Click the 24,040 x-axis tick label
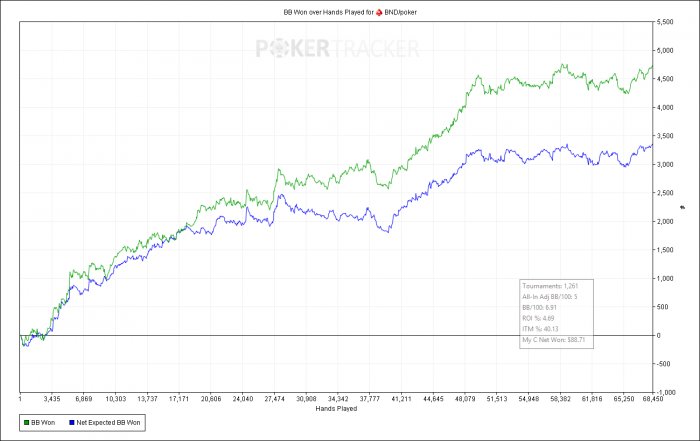Screen dimensions: 700x441 tap(243, 399)
